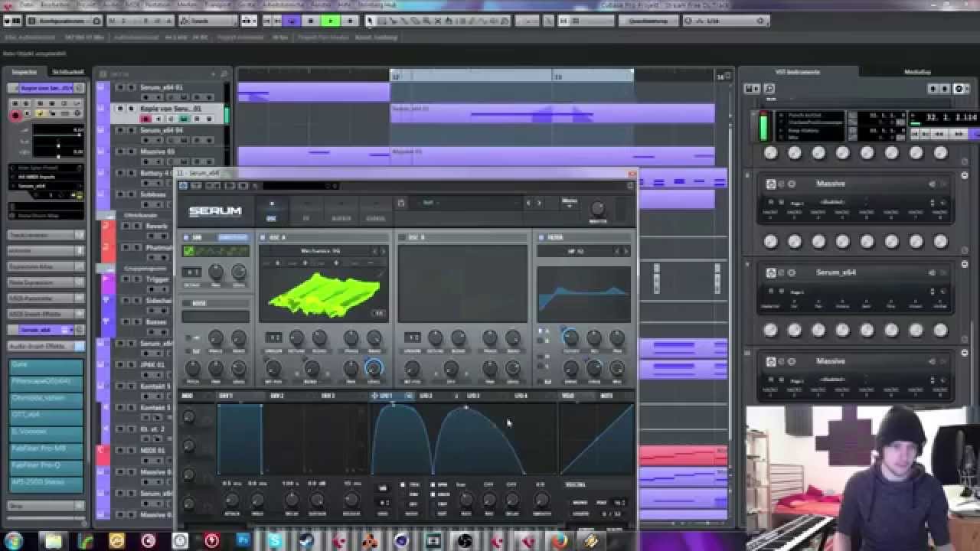This screenshot has height=551, width=980.
Task: Click Inspector red record enable button
Action: point(15,116)
